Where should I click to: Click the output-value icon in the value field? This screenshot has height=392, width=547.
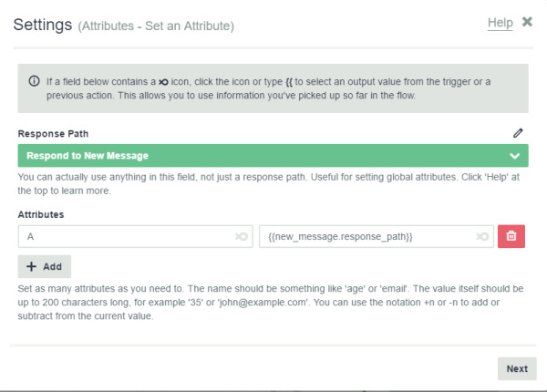pyautogui.click(x=482, y=236)
